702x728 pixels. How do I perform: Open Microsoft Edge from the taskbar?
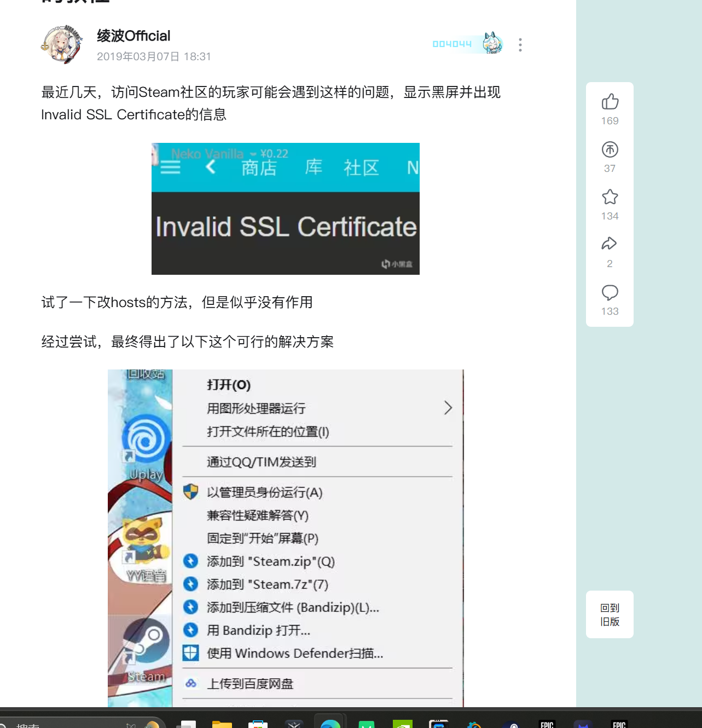(x=330, y=724)
